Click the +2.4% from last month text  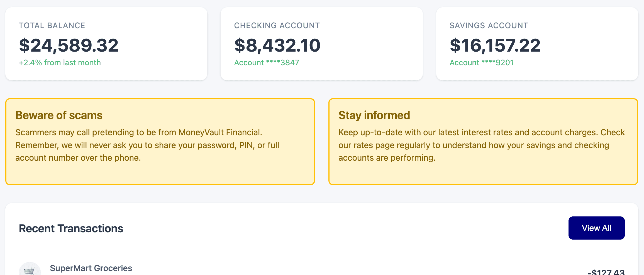click(x=60, y=62)
